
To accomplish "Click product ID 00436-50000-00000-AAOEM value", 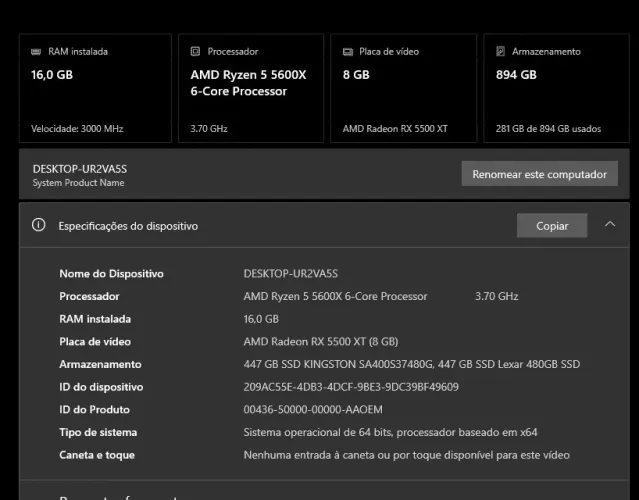I will [313, 410].
